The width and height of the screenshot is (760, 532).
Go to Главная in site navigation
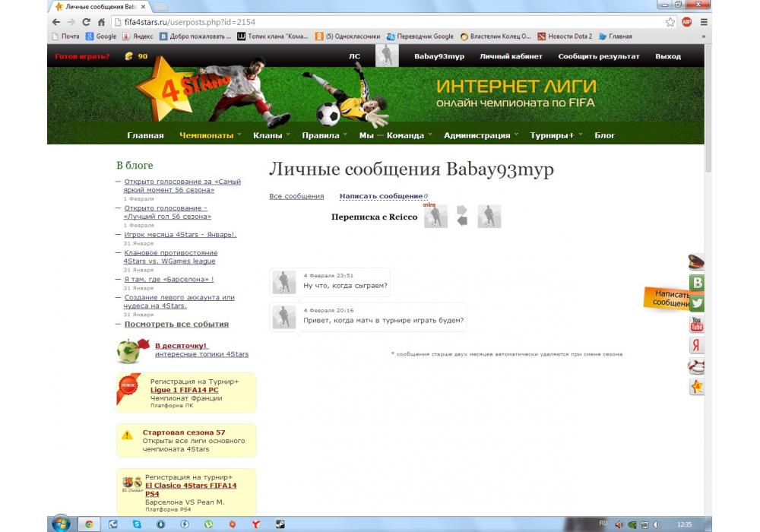pos(145,135)
